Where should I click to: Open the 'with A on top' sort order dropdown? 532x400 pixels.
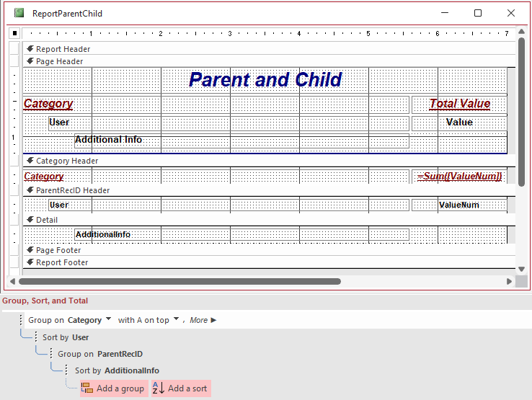click(x=177, y=319)
